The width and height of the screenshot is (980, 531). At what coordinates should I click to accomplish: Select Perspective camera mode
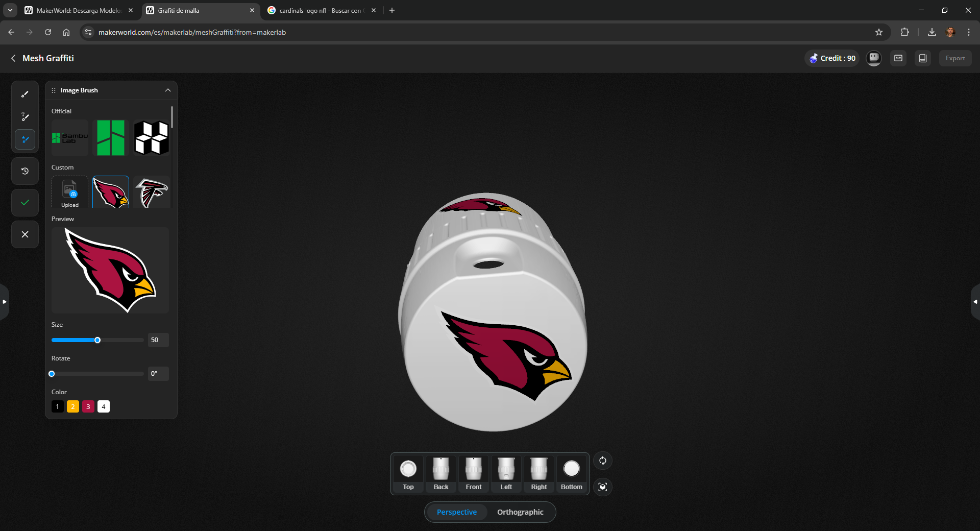click(x=457, y=512)
